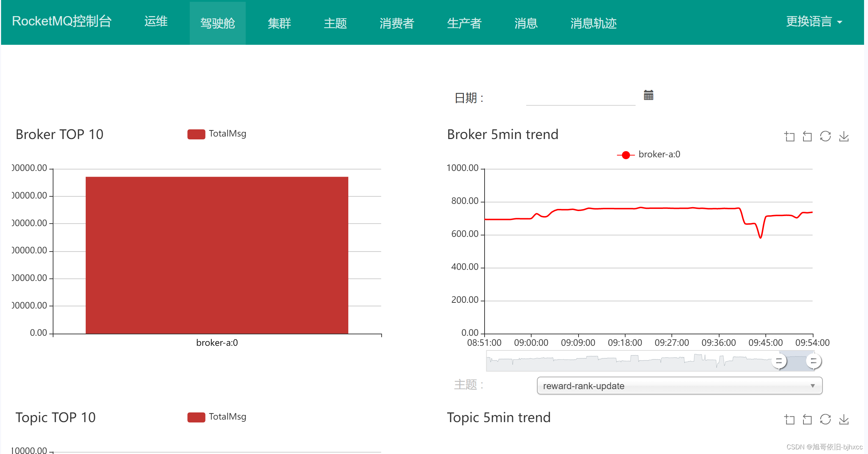Click Broker trend area zoom icon

(x=789, y=137)
